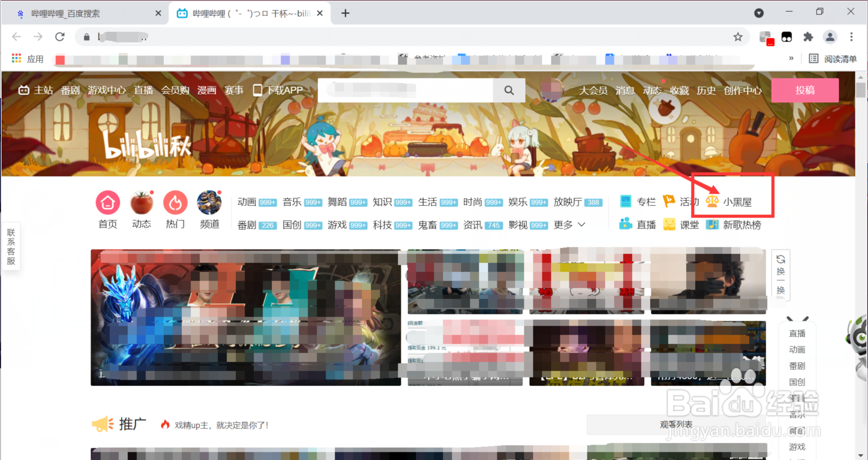The width and height of the screenshot is (868, 460).
Task: Click the 首页 home icon
Action: tap(108, 202)
